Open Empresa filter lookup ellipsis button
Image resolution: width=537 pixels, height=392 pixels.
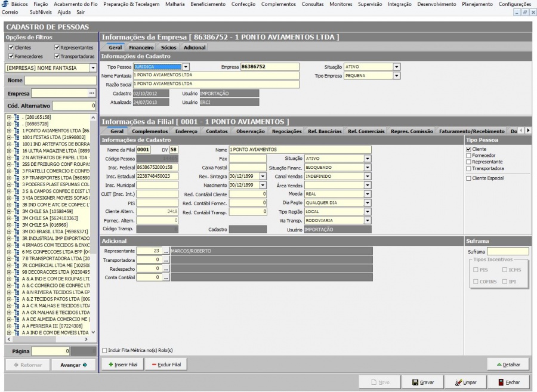point(91,94)
